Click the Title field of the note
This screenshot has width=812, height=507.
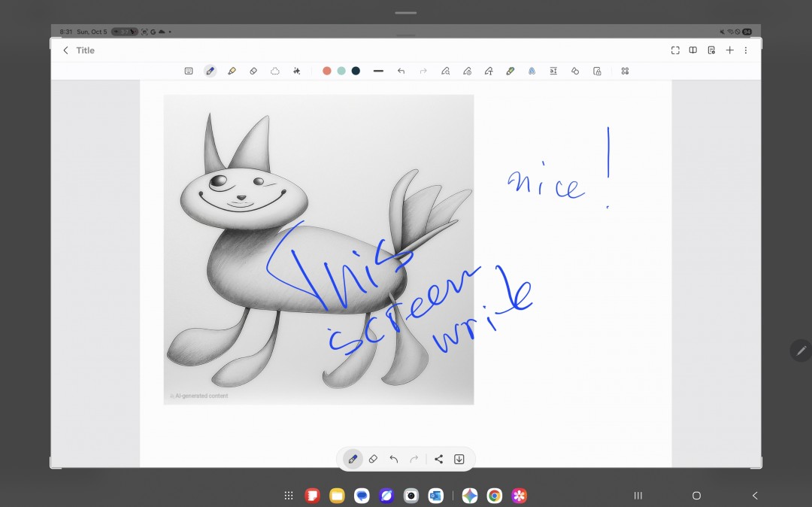coord(86,50)
